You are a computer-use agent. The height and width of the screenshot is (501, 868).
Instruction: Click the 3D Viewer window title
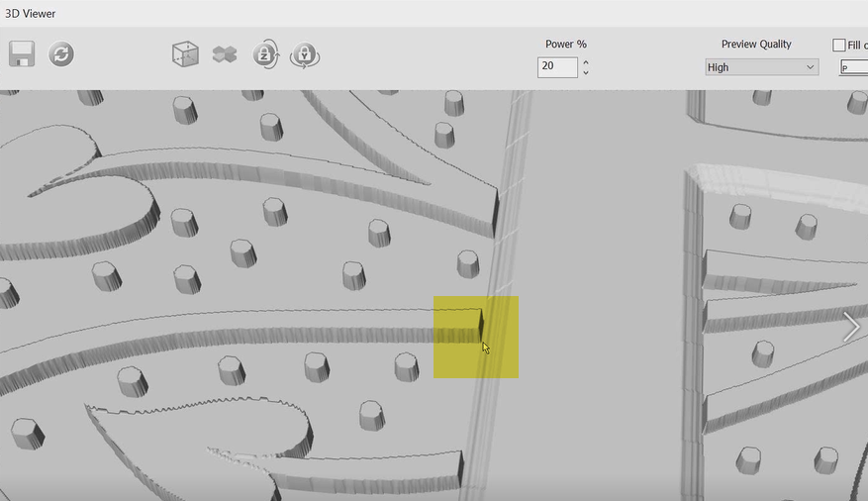pyautogui.click(x=29, y=14)
